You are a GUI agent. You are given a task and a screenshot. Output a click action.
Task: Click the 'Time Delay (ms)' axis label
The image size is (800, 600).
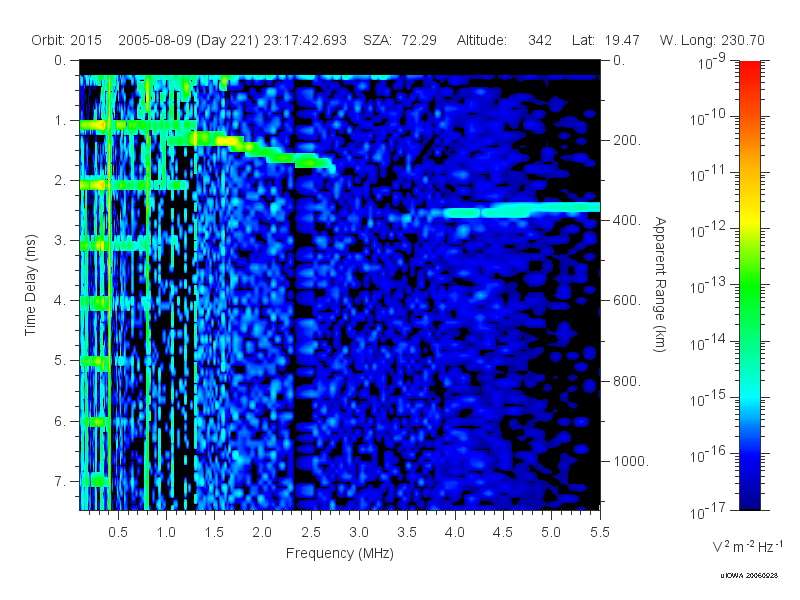click(31, 285)
